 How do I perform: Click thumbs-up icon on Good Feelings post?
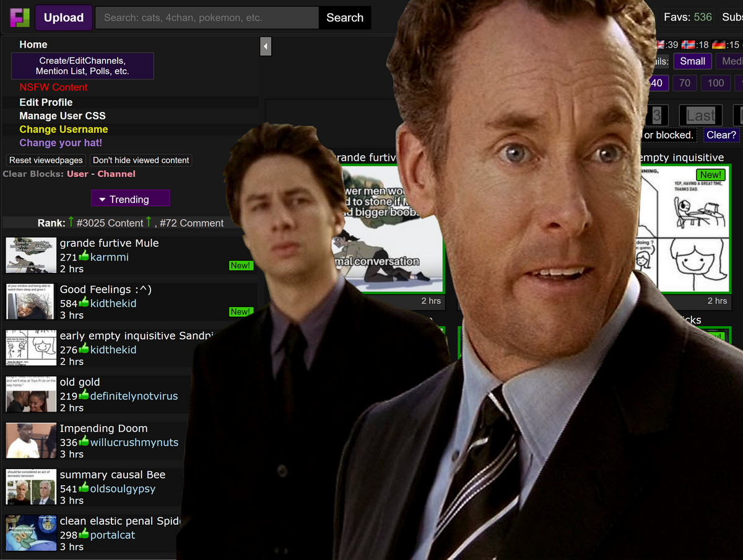84,303
